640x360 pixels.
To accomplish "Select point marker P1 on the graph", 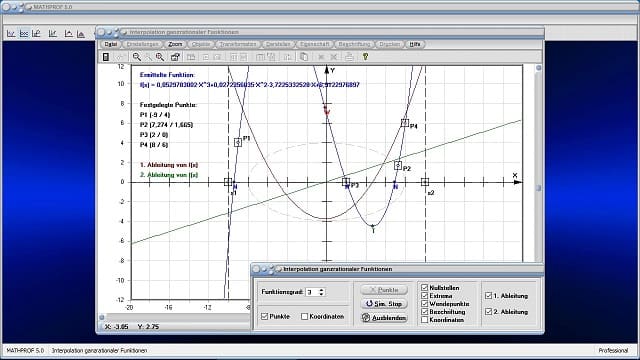I will point(238,142).
